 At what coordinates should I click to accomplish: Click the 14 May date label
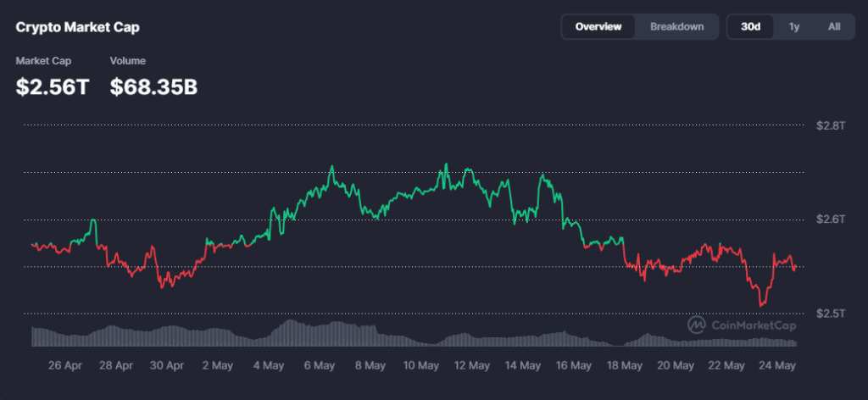click(523, 366)
